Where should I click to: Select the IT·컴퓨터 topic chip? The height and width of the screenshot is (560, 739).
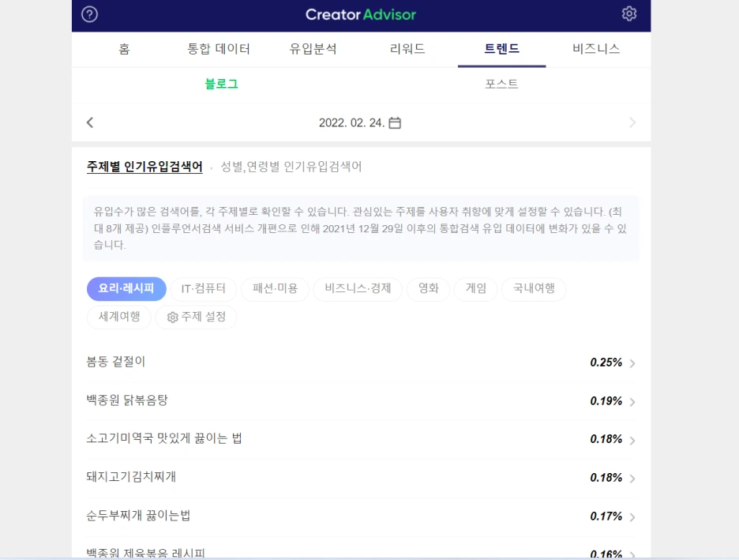tap(203, 288)
